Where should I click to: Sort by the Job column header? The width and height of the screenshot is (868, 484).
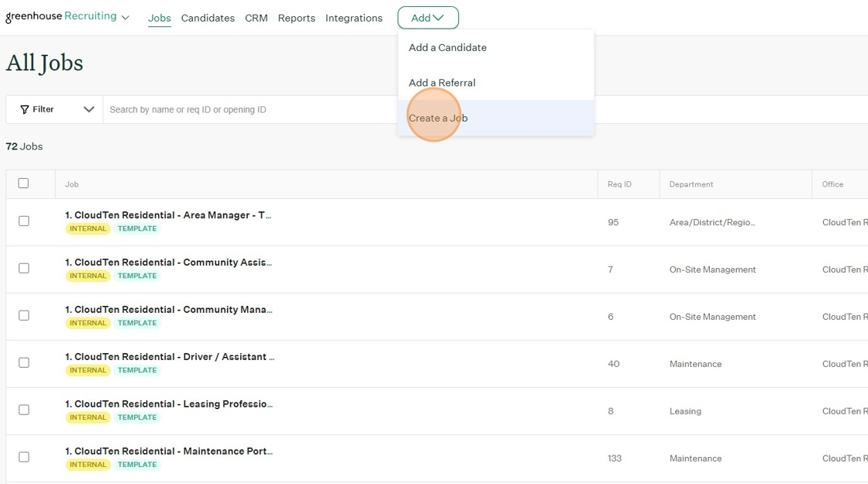pyautogui.click(x=72, y=184)
